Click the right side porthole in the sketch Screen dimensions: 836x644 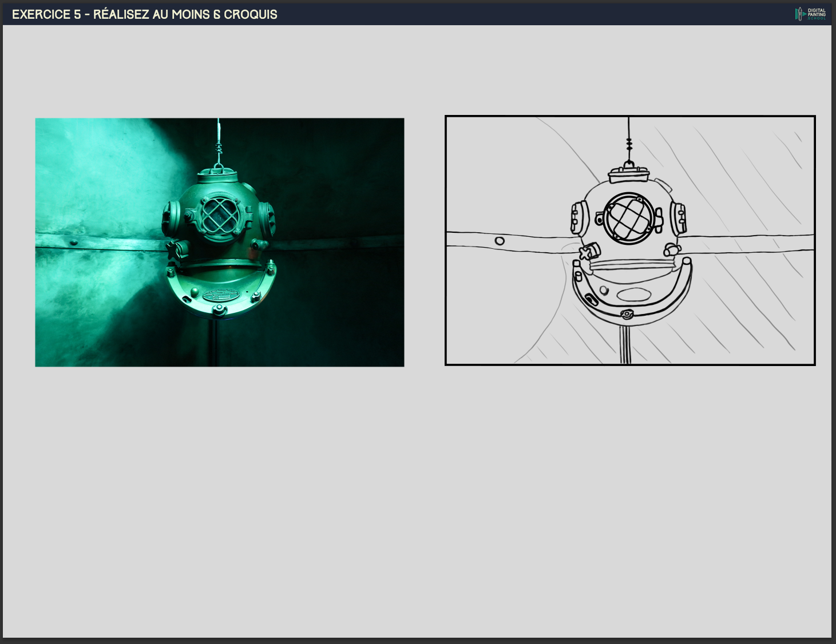679,218
